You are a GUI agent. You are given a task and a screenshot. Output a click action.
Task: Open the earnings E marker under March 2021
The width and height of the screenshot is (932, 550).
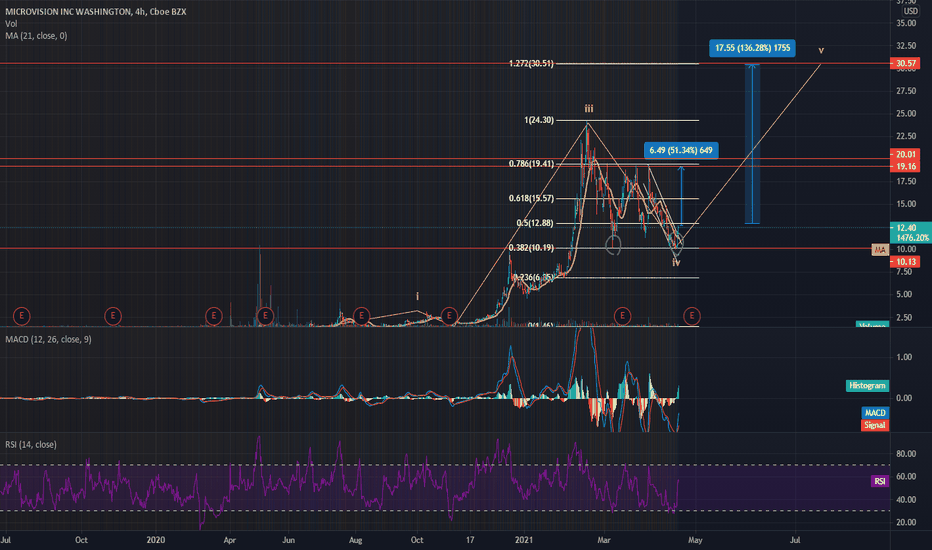pyautogui.click(x=622, y=316)
